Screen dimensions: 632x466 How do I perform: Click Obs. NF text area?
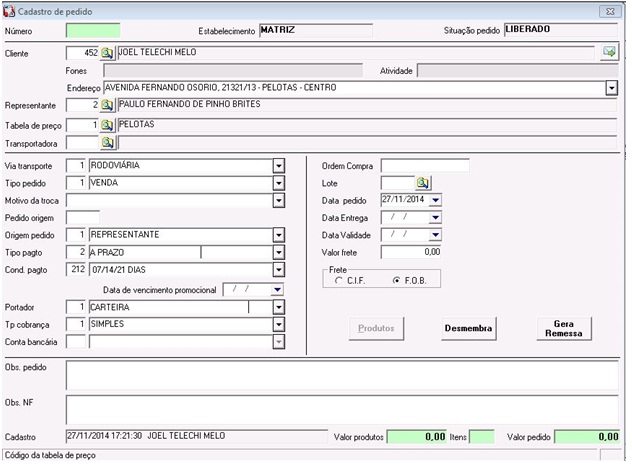click(342, 410)
